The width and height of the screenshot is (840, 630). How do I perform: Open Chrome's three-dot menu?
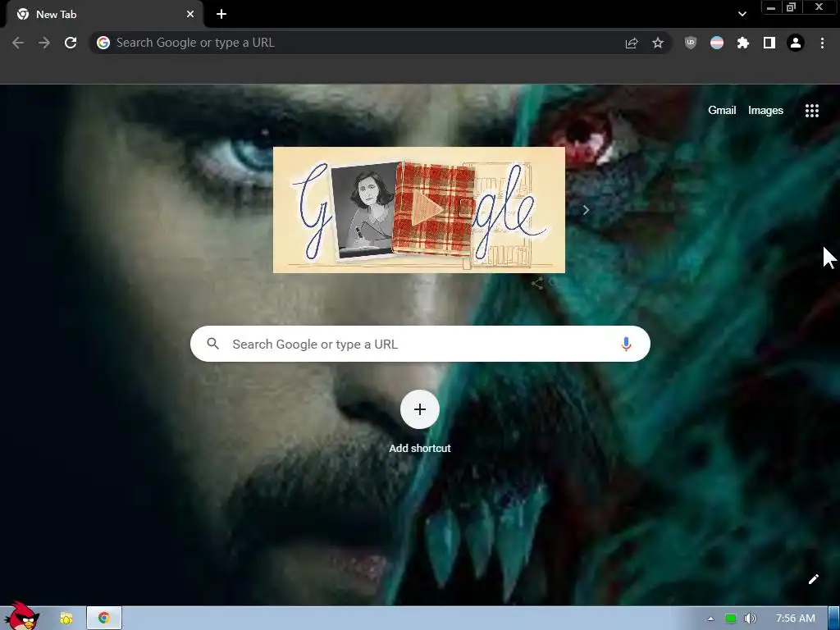[822, 43]
